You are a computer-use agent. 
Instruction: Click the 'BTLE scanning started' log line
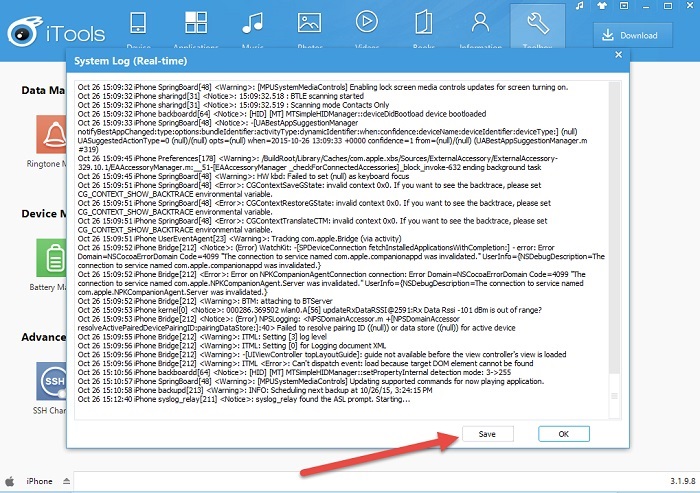pos(221,96)
